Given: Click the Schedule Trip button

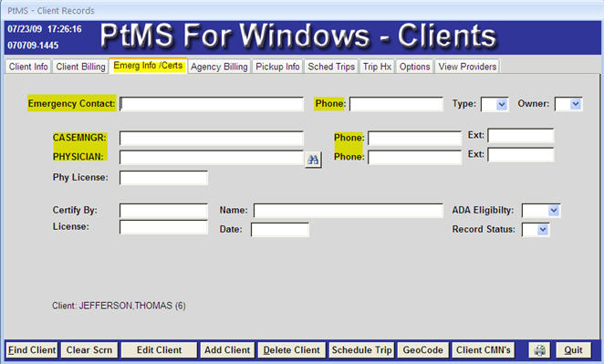Looking at the screenshot, I should 361,349.
